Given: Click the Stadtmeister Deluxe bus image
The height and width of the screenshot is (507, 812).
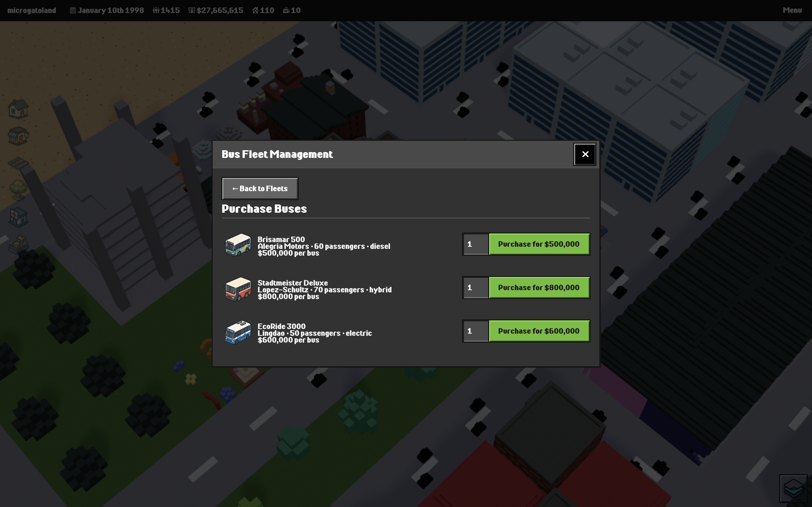Looking at the screenshot, I should 238,289.
